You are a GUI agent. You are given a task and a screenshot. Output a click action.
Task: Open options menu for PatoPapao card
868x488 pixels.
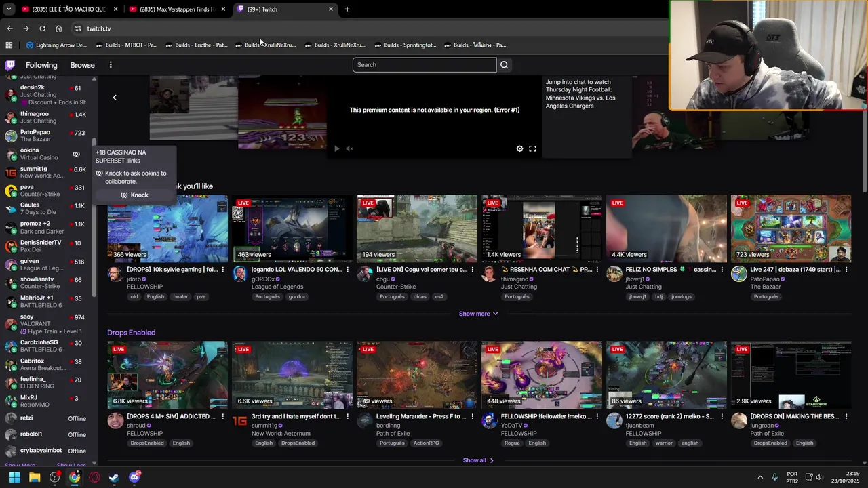point(846,270)
